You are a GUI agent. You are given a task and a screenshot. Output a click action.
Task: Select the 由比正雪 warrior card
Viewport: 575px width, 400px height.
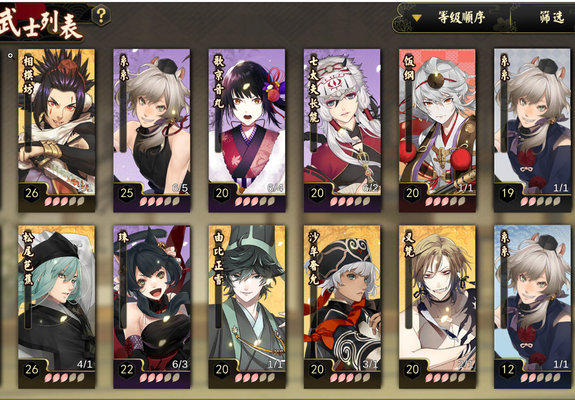pyautogui.click(x=247, y=307)
